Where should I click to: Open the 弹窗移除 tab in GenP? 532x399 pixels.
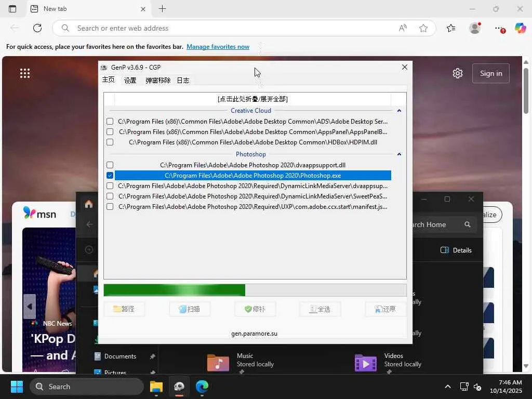tap(158, 81)
